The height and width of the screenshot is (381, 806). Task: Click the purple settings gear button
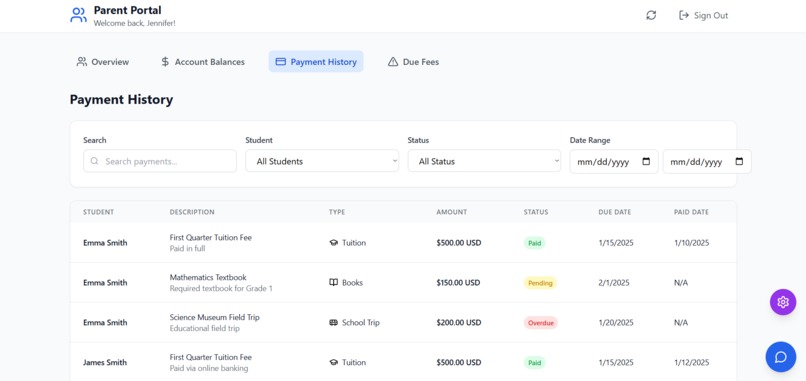(x=783, y=302)
